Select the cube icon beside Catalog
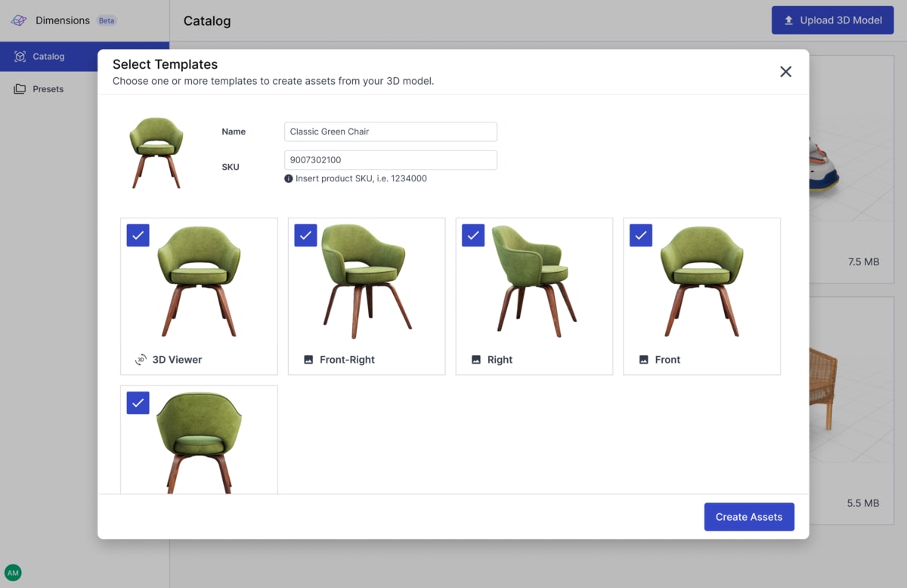Viewport: 907px width, 588px height. coord(19,56)
